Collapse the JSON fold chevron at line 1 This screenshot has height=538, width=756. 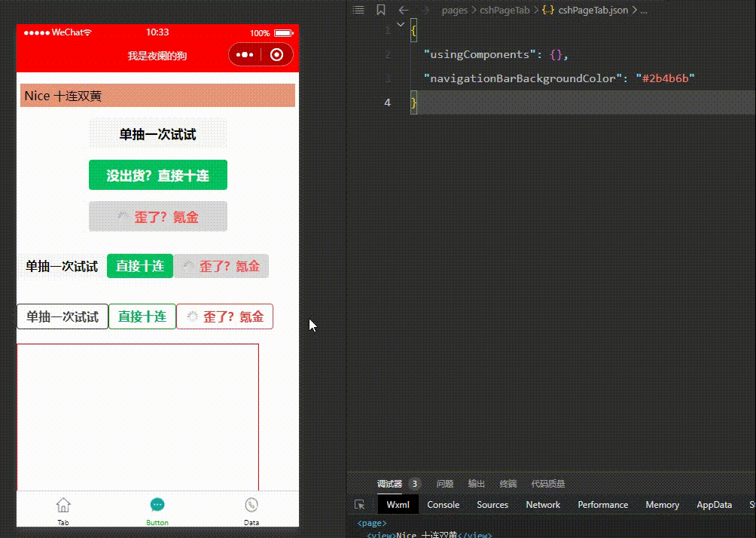coord(401,24)
